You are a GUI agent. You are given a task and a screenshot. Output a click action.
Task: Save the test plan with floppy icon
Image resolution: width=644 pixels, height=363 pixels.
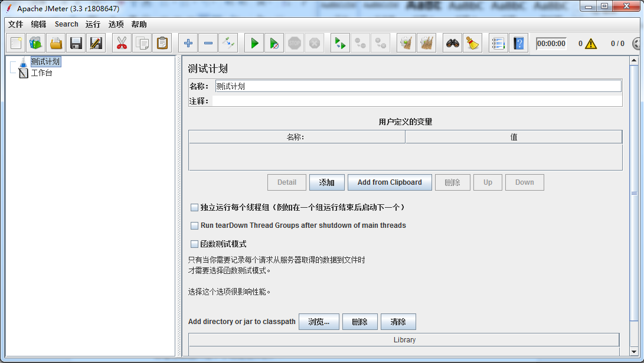pyautogui.click(x=76, y=42)
